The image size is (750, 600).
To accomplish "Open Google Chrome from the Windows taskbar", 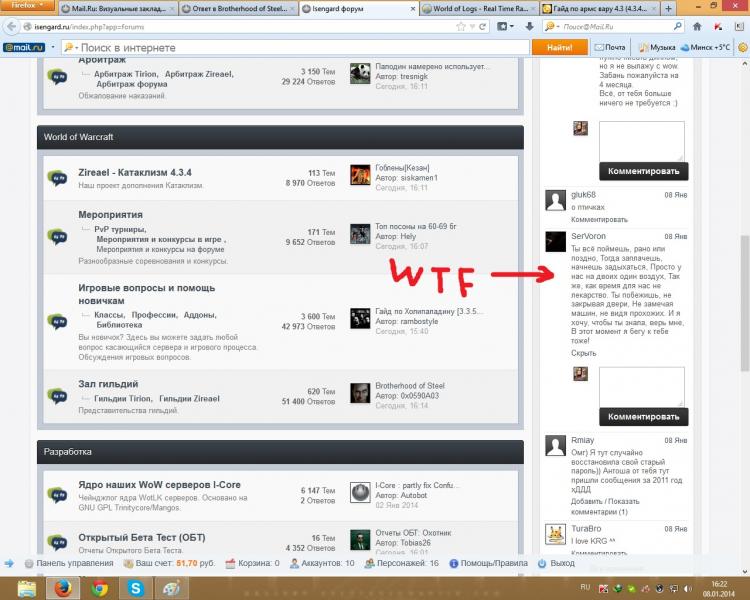I will point(99,589).
